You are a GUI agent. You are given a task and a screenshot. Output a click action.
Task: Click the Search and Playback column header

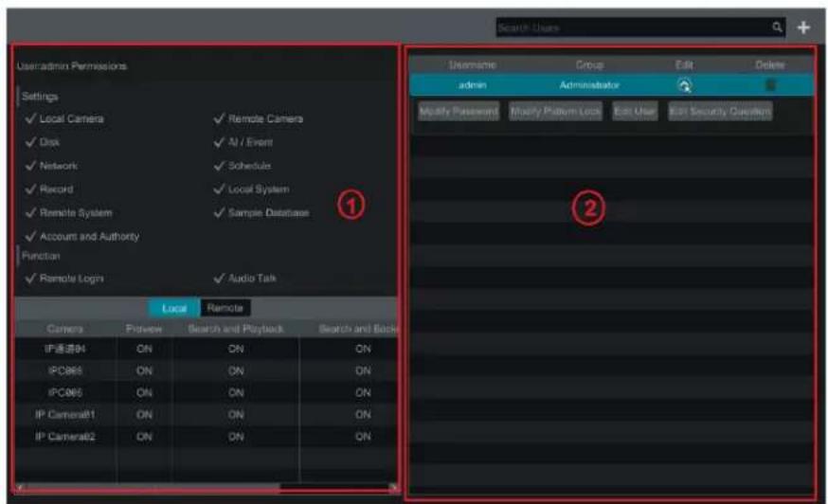236,329
